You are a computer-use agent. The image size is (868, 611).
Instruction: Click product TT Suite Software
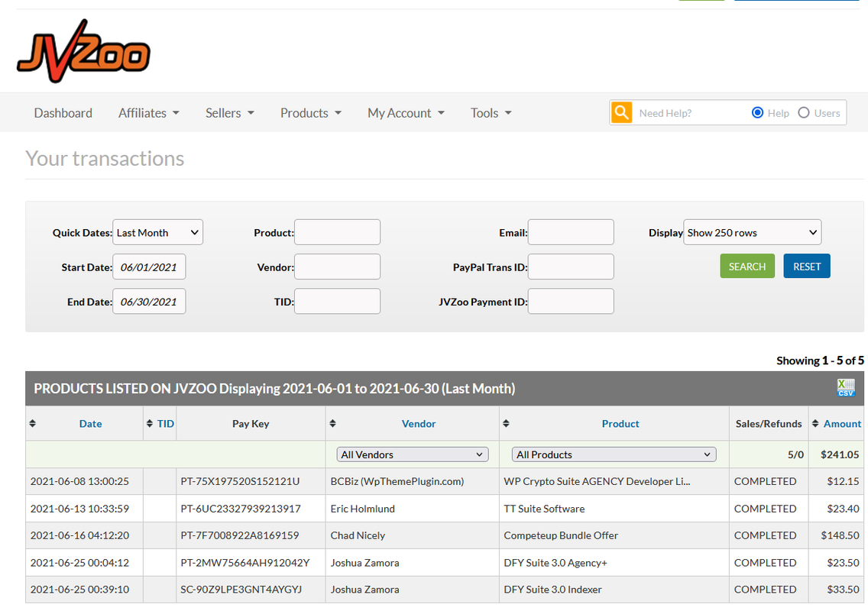543,509
